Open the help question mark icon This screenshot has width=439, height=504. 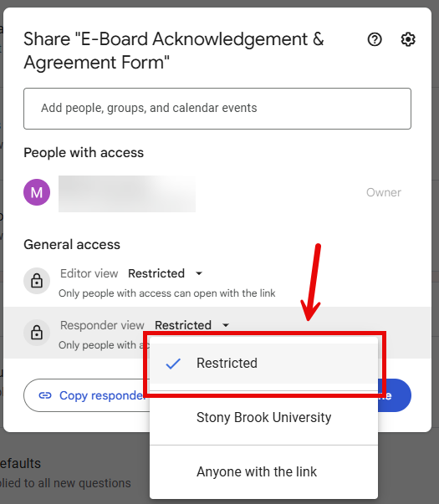[x=375, y=39]
